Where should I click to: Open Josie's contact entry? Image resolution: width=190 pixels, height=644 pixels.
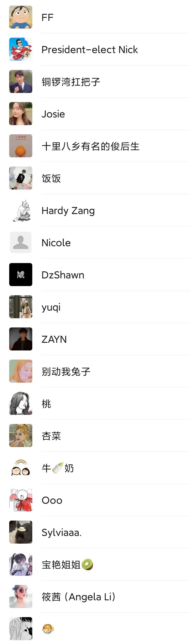pyautogui.click(x=95, y=114)
